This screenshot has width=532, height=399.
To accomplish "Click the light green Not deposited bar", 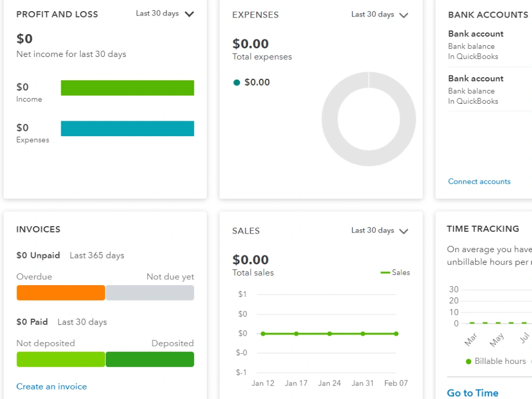I will (61, 359).
